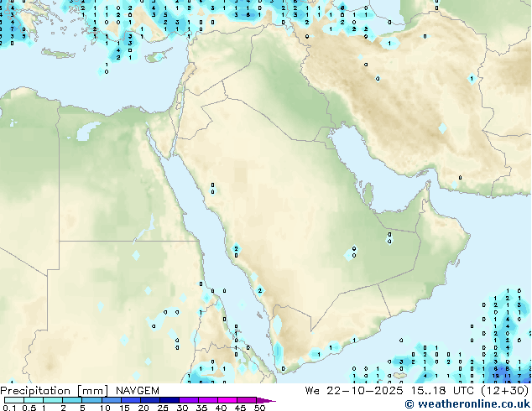
Task: Select the 5–10 mm legend swatch
Action: click(x=92, y=400)
